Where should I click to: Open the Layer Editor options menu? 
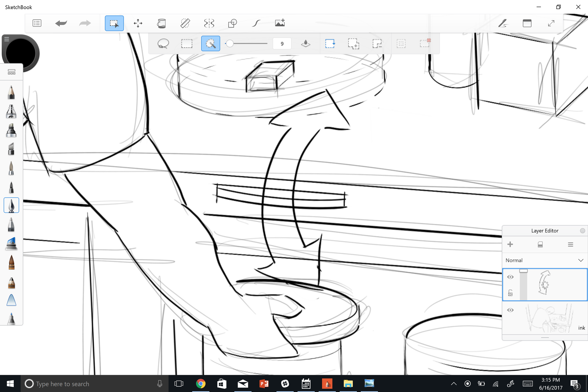click(x=571, y=244)
